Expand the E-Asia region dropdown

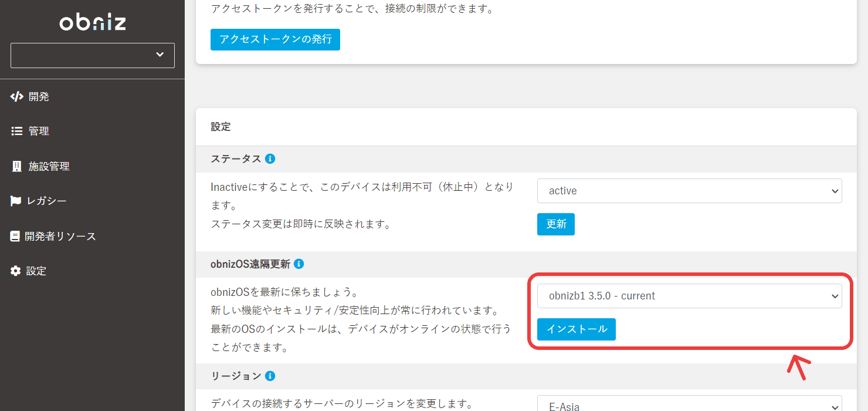(689, 405)
